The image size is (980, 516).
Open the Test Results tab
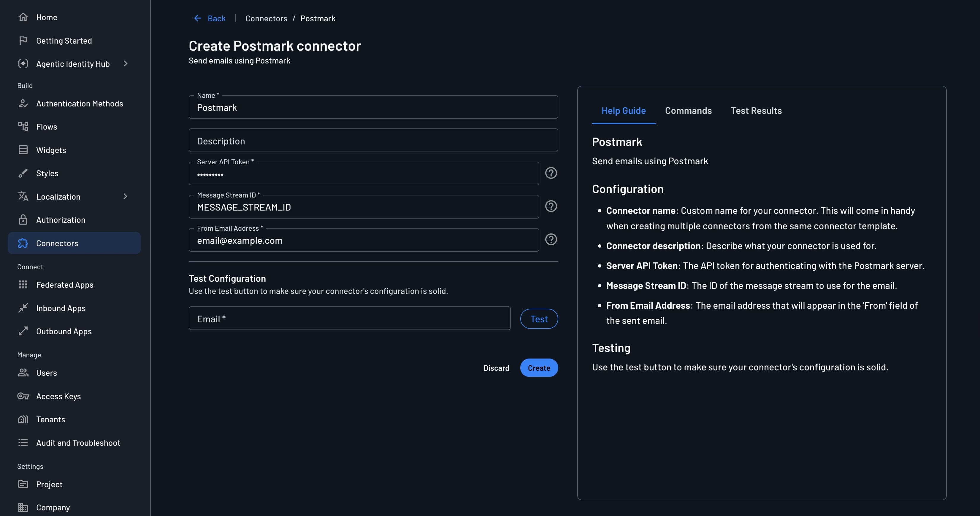756,111
